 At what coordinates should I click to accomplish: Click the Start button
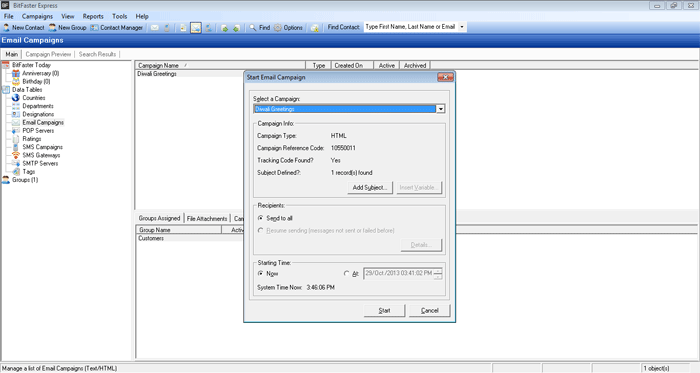384,311
